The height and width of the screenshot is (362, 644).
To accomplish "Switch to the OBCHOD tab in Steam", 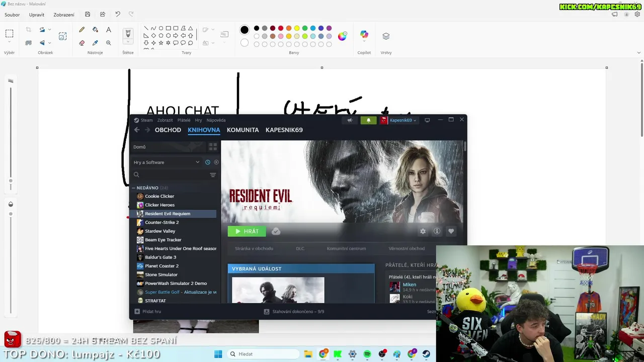I will (x=168, y=130).
